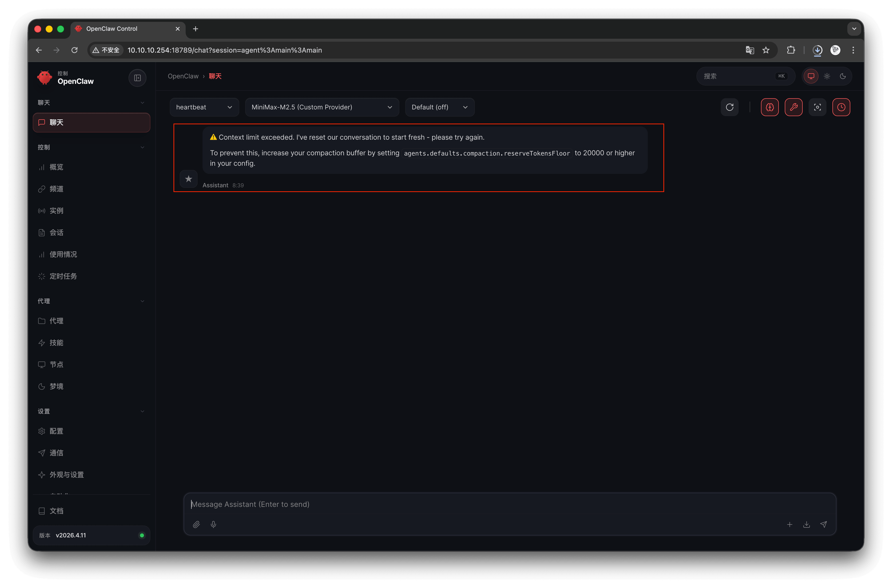Click the version v2026.4.11 badge
This screenshot has width=892, height=588.
pyautogui.click(x=91, y=535)
